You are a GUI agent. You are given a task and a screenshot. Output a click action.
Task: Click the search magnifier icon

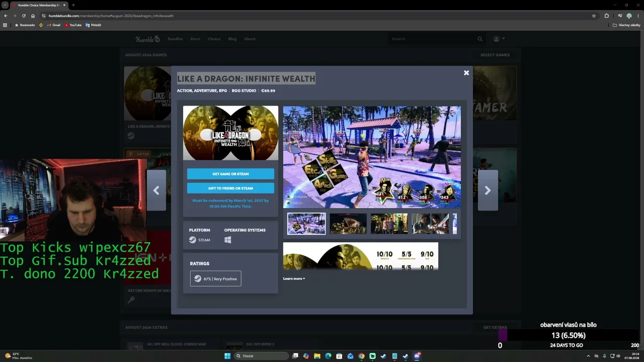coord(480,39)
